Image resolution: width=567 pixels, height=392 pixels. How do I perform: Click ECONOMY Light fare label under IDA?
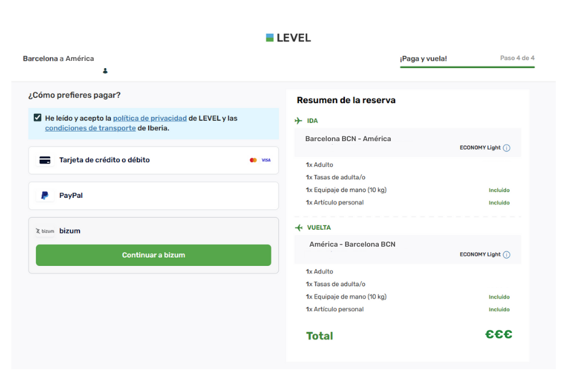(x=480, y=148)
